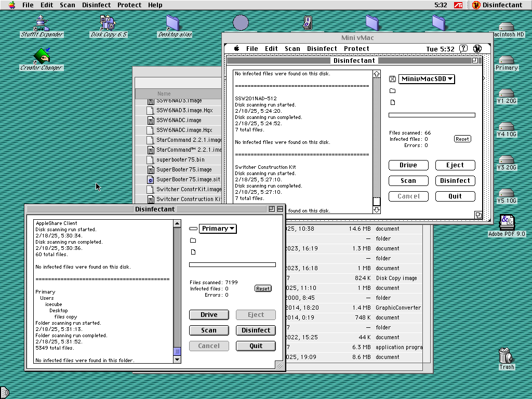Click the SuperBooter75.image.sit archive icon
The height and width of the screenshot is (399, 532).
pos(150,179)
